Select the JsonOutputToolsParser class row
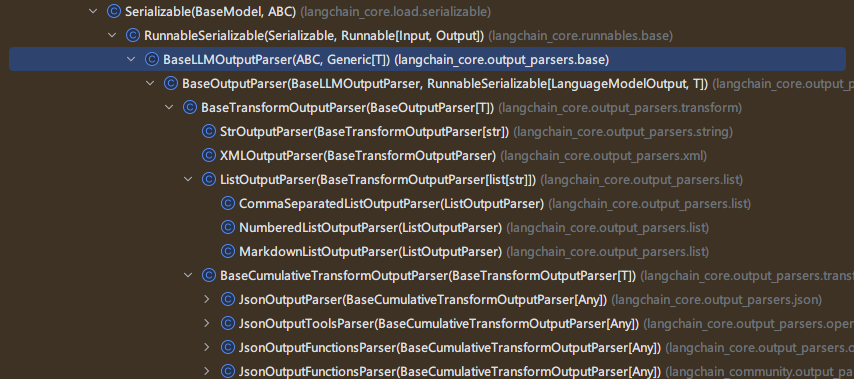This screenshot has width=854, height=379. coord(427,323)
